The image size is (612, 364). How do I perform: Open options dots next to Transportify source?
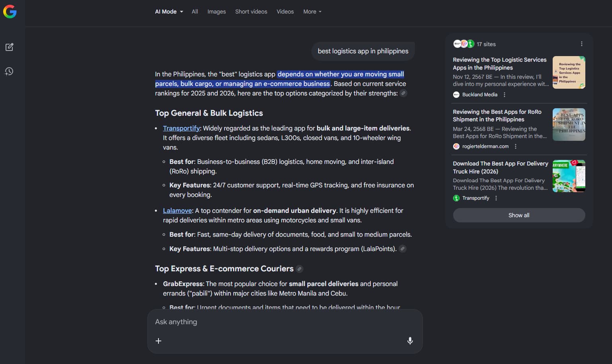pos(496,198)
